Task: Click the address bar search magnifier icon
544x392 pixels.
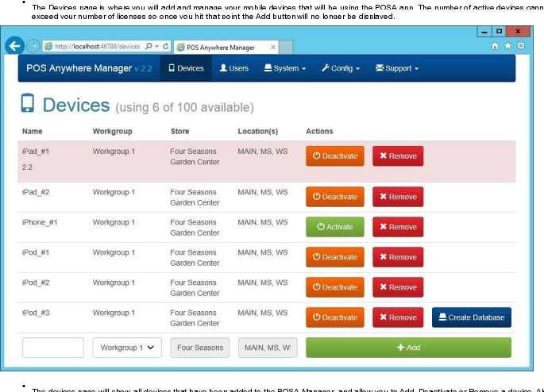Action: coord(149,46)
